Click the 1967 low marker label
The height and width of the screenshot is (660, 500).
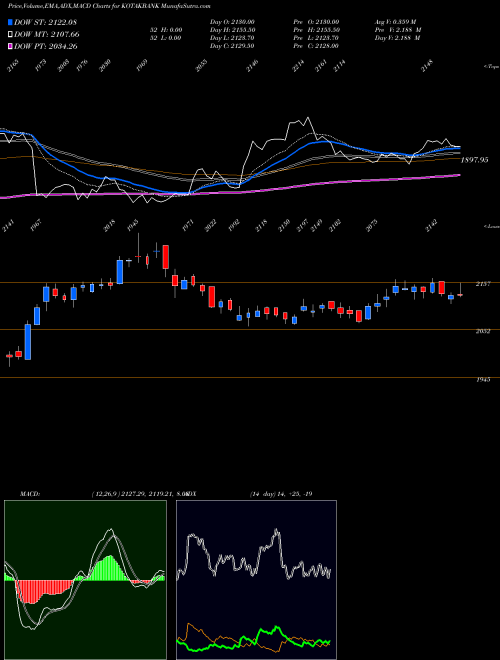tap(35, 226)
